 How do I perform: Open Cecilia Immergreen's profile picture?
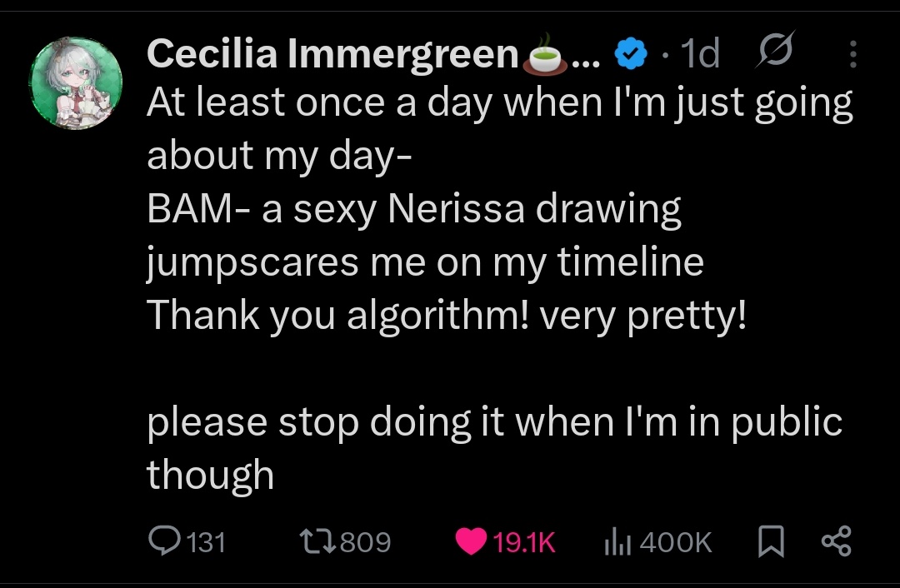[76, 82]
